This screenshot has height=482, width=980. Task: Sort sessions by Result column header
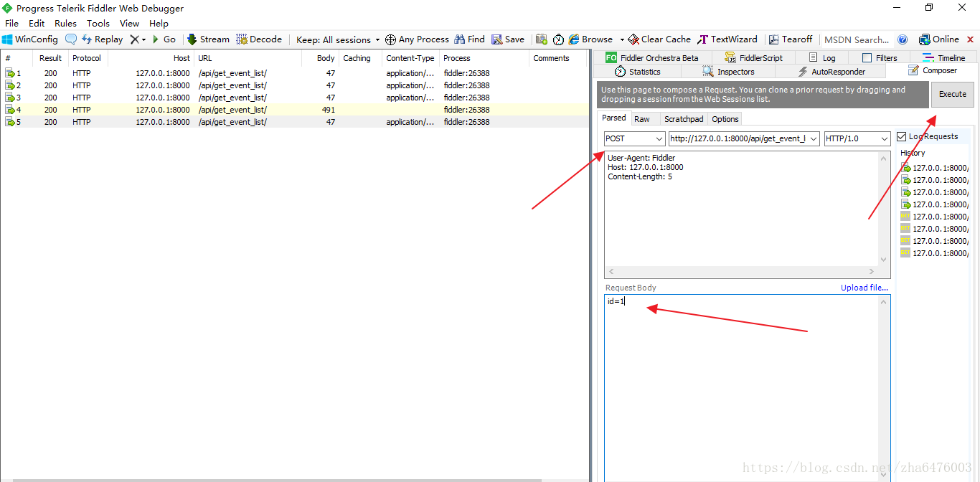click(50, 58)
